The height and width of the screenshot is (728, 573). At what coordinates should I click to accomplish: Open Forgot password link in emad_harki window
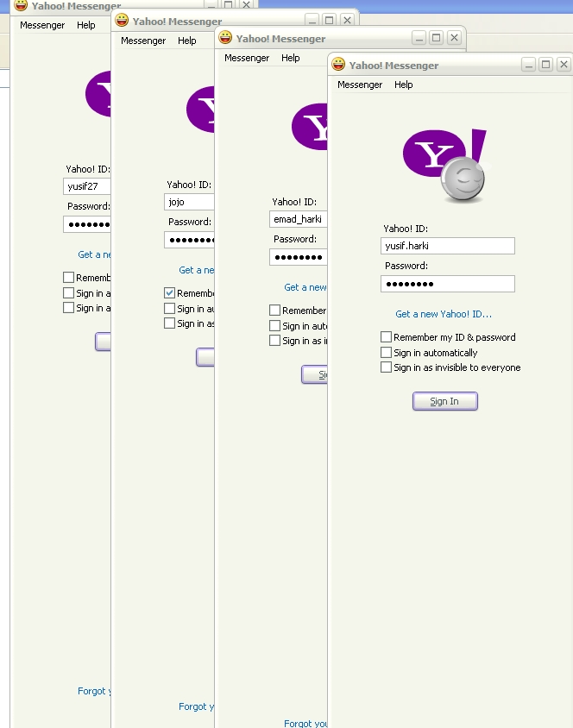click(305, 723)
